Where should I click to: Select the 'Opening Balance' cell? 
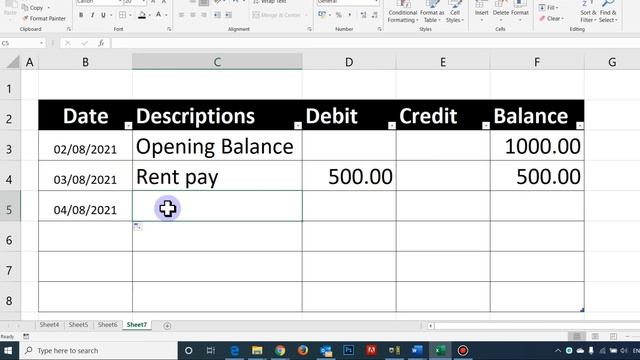[x=217, y=146]
